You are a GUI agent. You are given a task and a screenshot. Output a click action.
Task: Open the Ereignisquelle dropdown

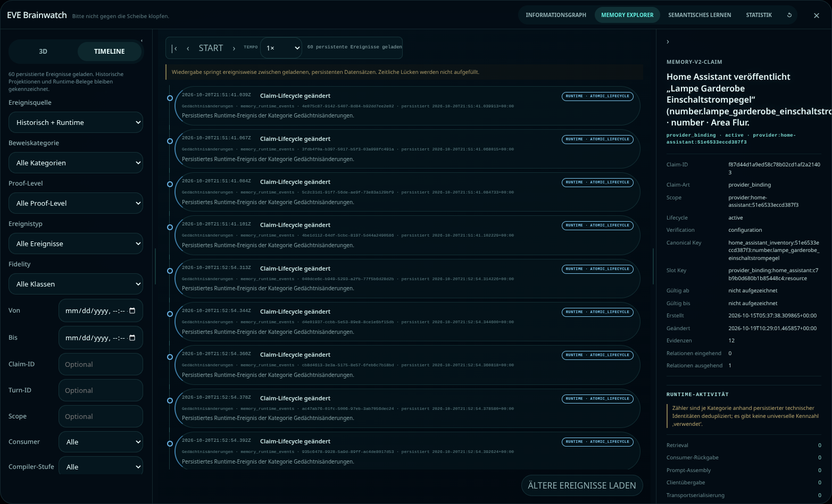pos(76,122)
